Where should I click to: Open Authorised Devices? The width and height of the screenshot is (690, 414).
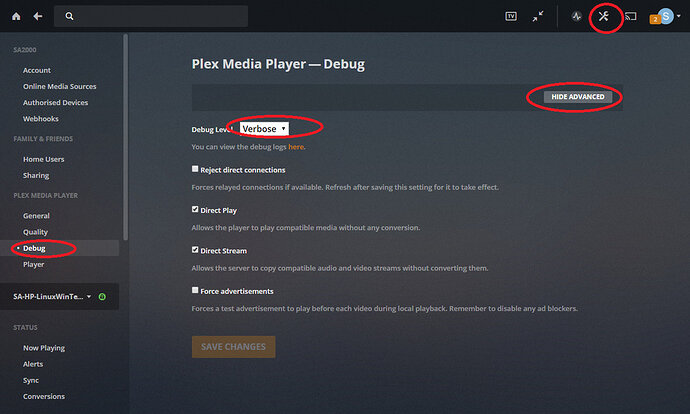coord(55,103)
